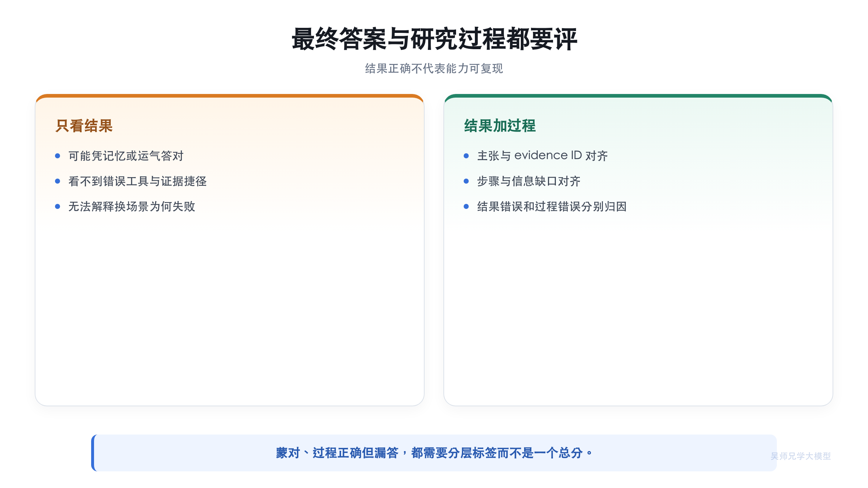868x488 pixels.
Task: Click the subtitle 结果正确不代表能力可复现
Action: (434, 68)
